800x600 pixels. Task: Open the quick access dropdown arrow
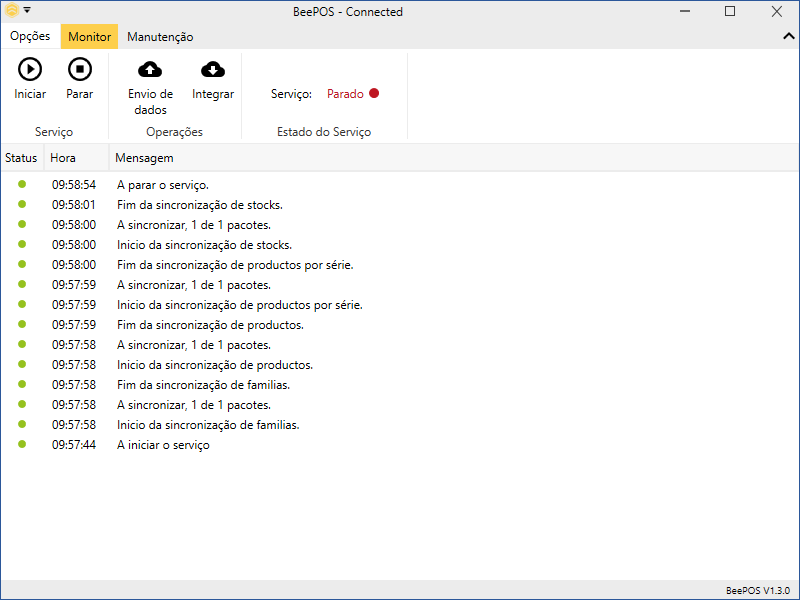(x=27, y=11)
